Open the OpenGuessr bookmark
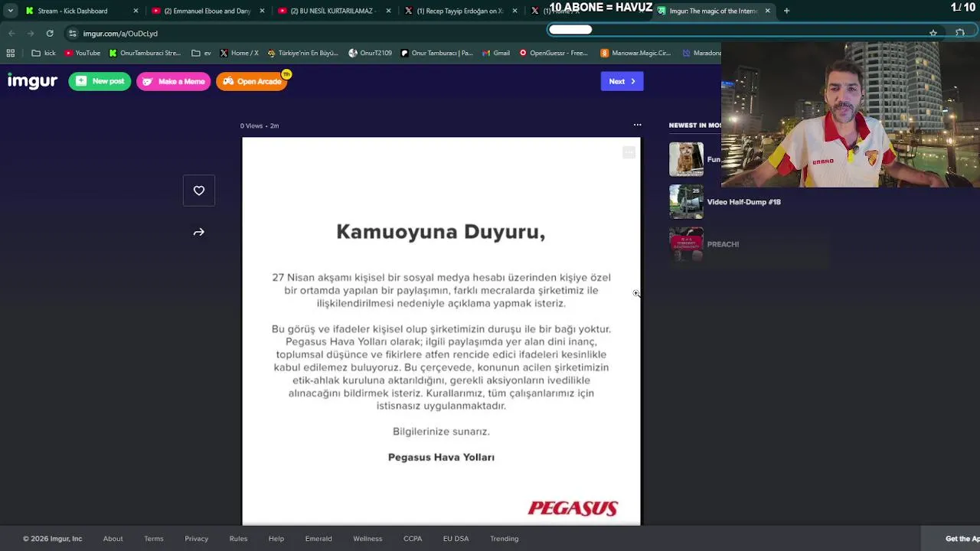980x551 pixels. point(553,53)
